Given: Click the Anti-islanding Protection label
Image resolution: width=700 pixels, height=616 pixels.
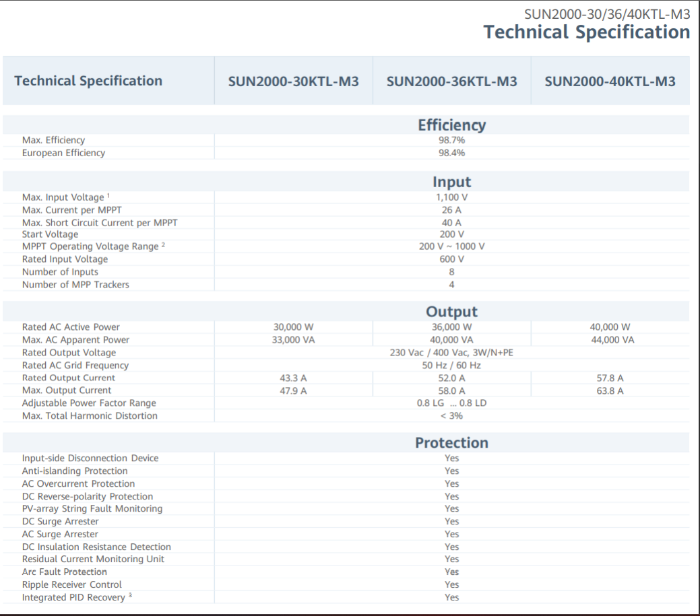Looking at the screenshot, I should [75, 471].
